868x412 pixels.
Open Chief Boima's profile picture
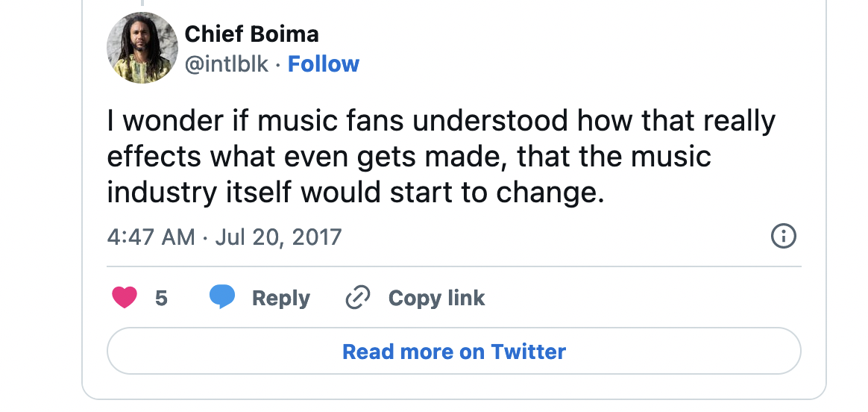coord(142,49)
